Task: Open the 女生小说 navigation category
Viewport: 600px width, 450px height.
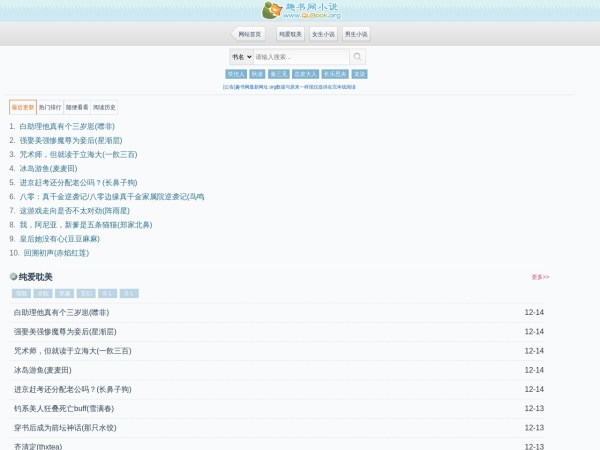Action: (323, 34)
